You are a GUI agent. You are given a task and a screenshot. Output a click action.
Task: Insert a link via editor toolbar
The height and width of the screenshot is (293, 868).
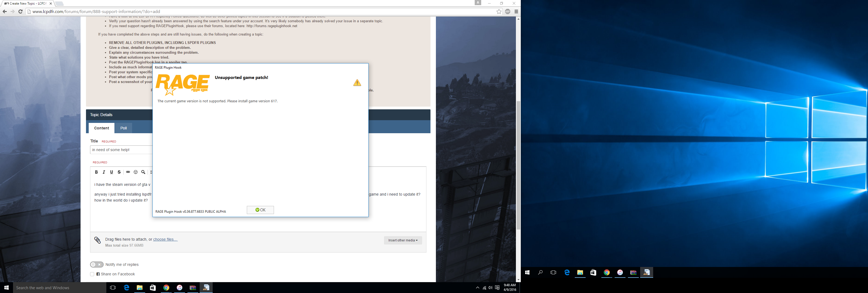tap(128, 172)
